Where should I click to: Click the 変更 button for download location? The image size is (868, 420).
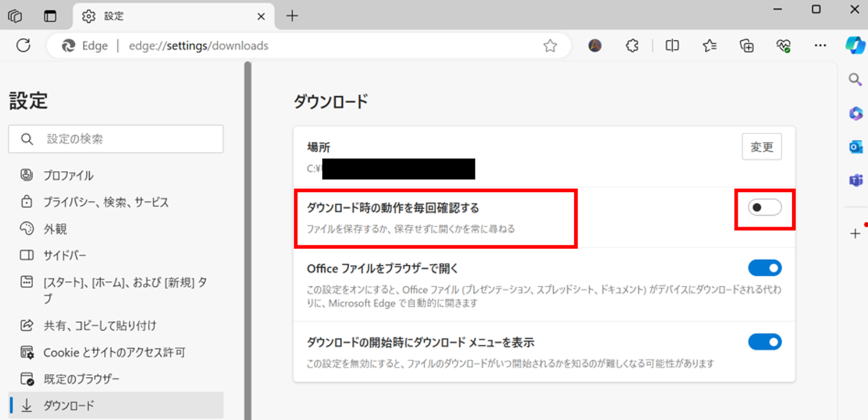click(761, 147)
